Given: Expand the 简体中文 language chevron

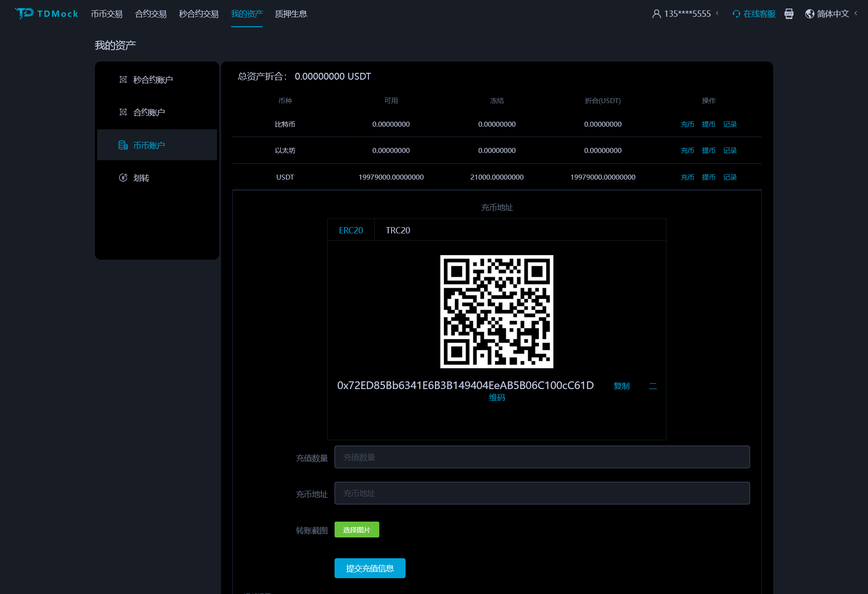Looking at the screenshot, I should pos(856,14).
